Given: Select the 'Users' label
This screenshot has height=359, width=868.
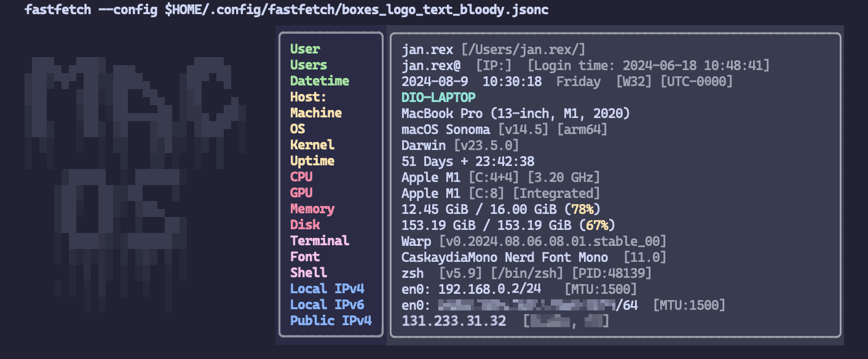Looking at the screenshot, I should tap(309, 65).
